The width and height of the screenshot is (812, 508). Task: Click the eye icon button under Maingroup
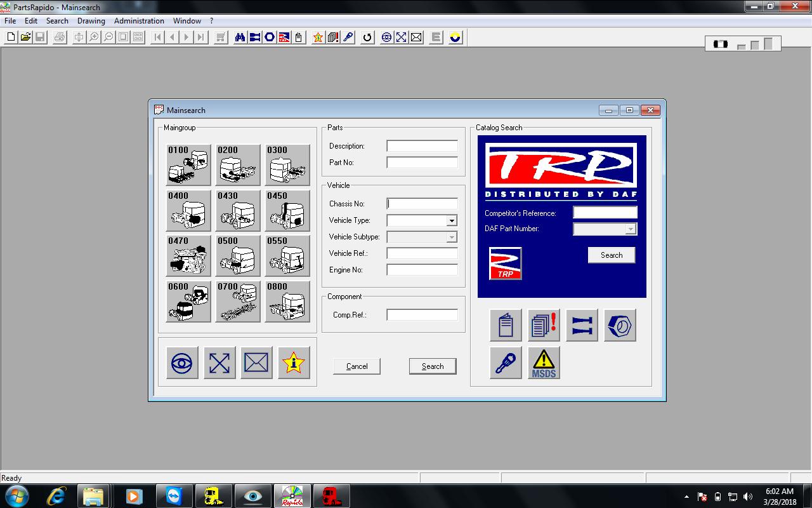pos(182,363)
